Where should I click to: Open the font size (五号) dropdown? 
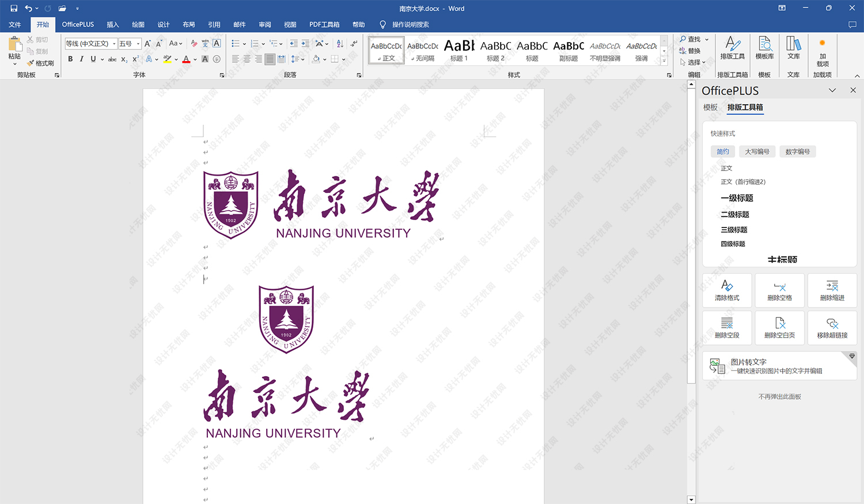click(130, 43)
